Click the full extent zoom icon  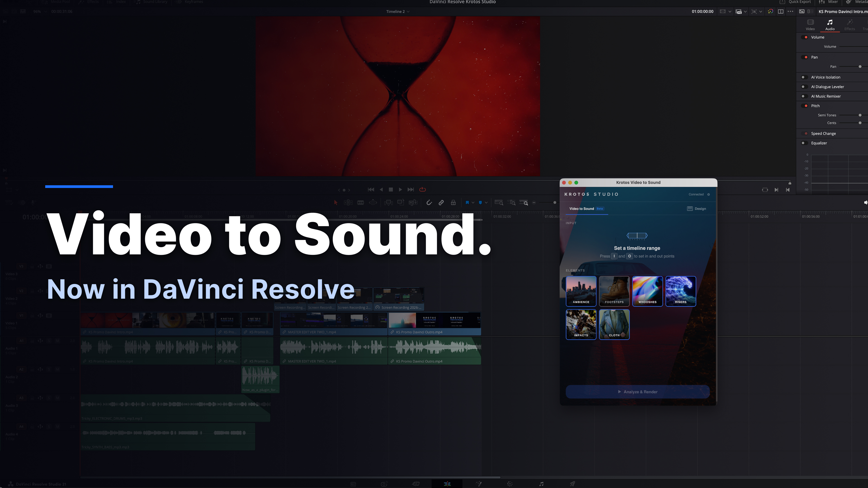pos(499,202)
